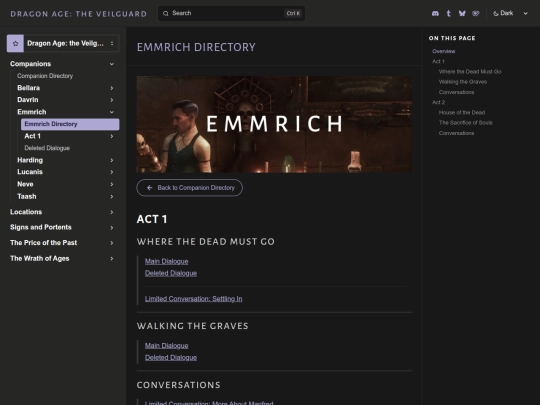The width and height of the screenshot is (540, 405).
Task: Click Dragon Age: The Veilguard site title
Action: coord(79,14)
